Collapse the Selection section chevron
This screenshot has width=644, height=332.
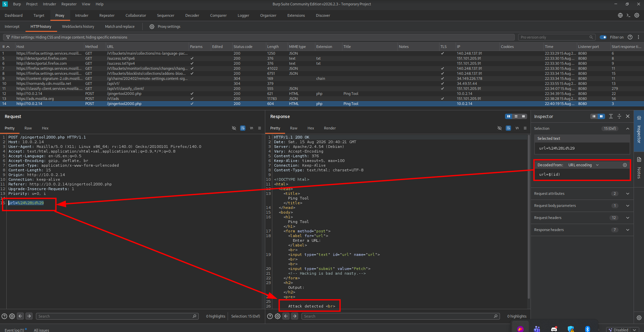(628, 128)
